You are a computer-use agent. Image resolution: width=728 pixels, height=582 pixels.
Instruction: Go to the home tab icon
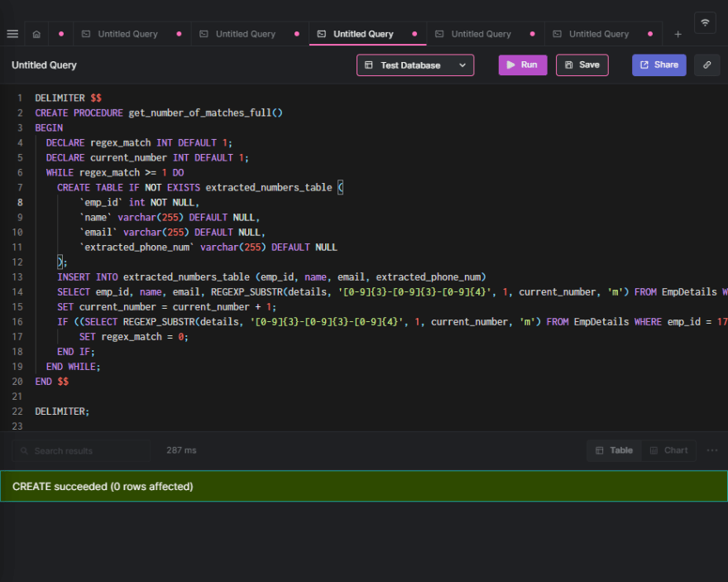click(x=36, y=34)
